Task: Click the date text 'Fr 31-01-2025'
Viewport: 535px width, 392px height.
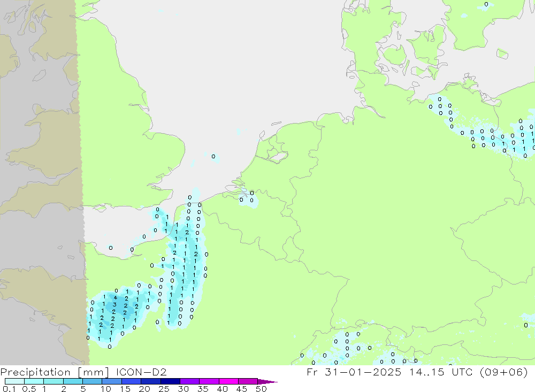Action: tap(354, 372)
